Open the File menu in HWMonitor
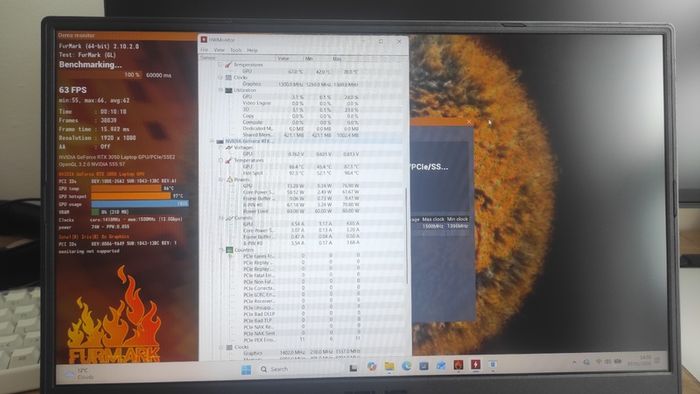700x394 pixels. (x=204, y=50)
